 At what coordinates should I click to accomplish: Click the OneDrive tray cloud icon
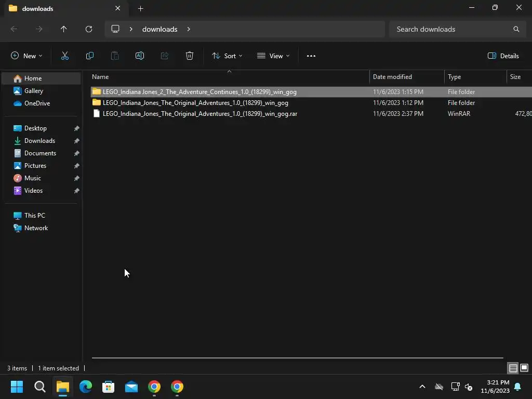tap(438, 387)
